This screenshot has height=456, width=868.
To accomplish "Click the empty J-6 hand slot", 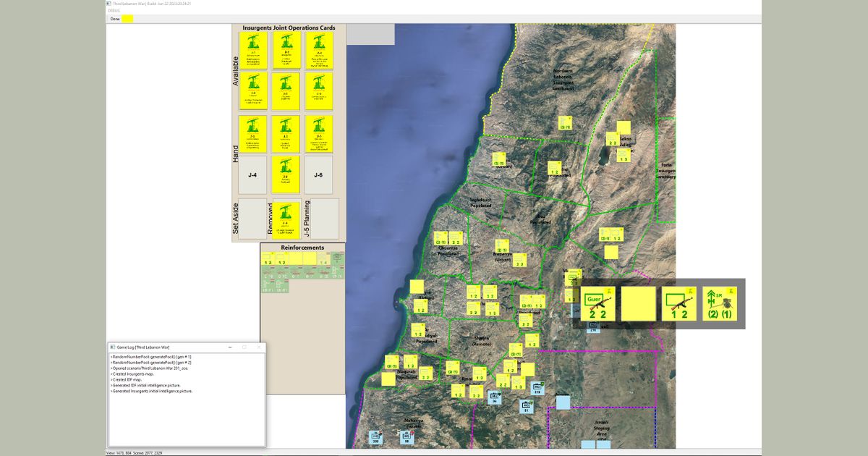I will coord(318,175).
